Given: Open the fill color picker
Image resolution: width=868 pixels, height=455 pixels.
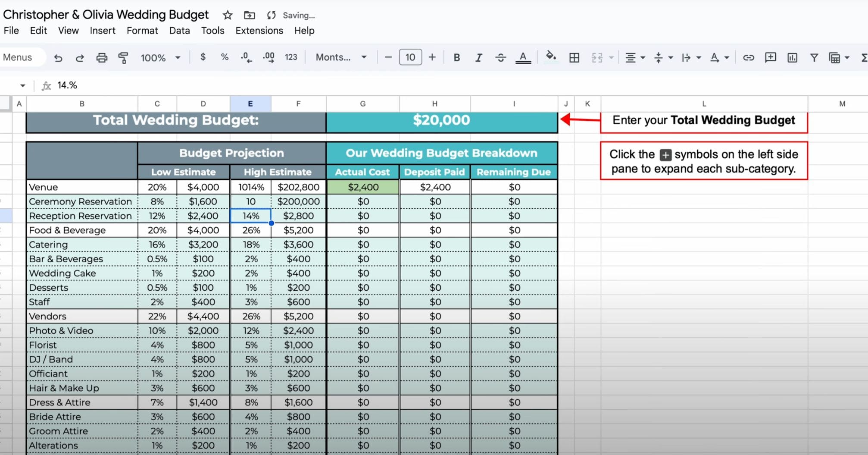Looking at the screenshot, I should [550, 57].
